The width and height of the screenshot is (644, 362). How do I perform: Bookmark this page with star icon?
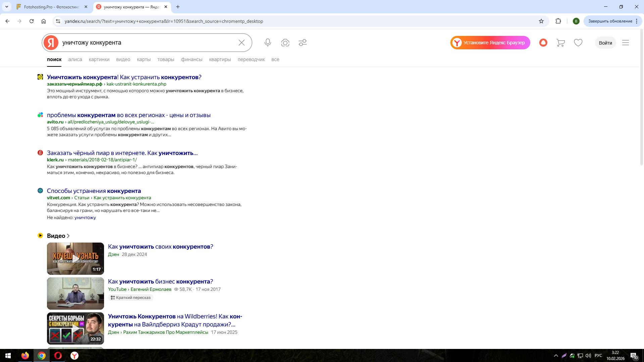pos(541,21)
